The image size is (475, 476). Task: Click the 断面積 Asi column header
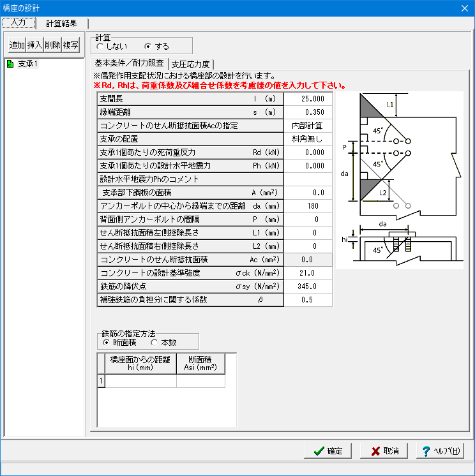200,363
